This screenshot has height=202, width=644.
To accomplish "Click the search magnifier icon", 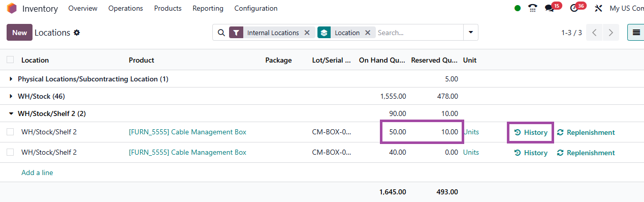I will coord(221,33).
